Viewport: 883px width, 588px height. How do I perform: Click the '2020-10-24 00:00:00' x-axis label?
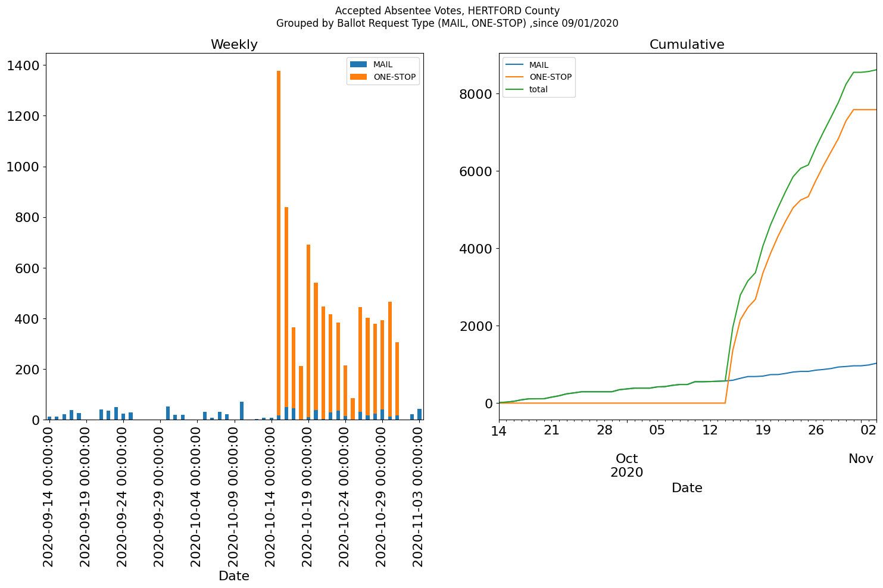click(x=345, y=495)
